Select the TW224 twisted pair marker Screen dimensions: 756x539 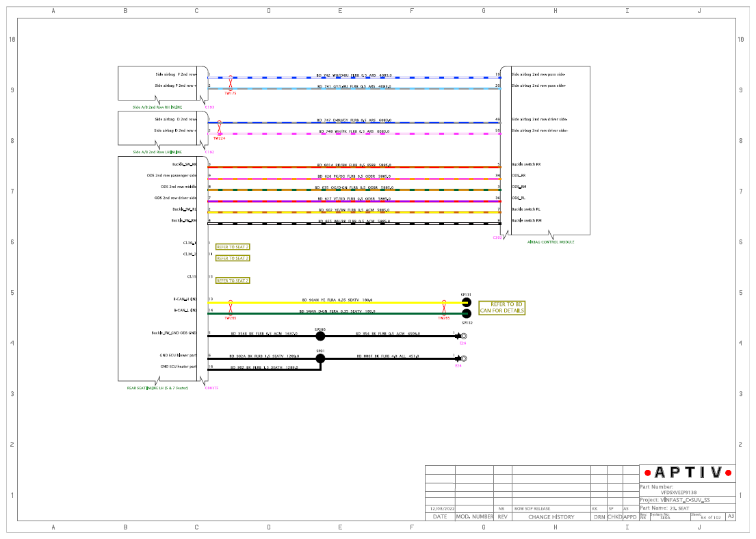tap(220, 128)
